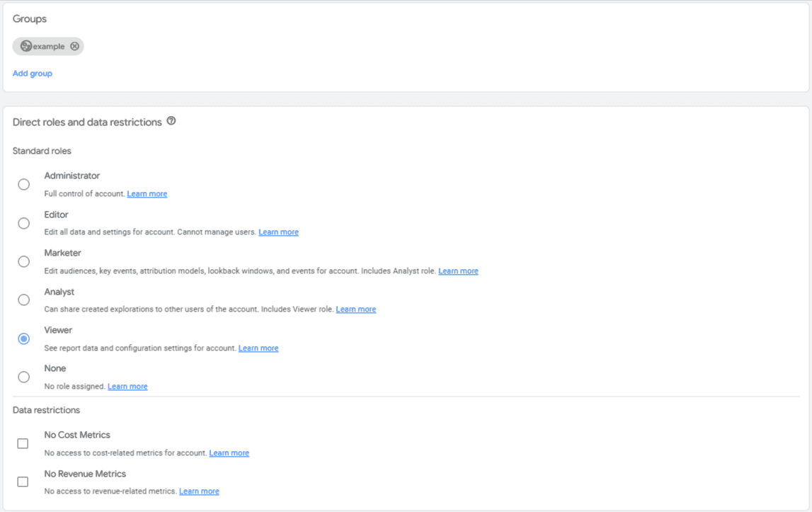Image resolution: width=812 pixels, height=512 pixels.
Task: Set role to None
Action: pyautogui.click(x=24, y=377)
